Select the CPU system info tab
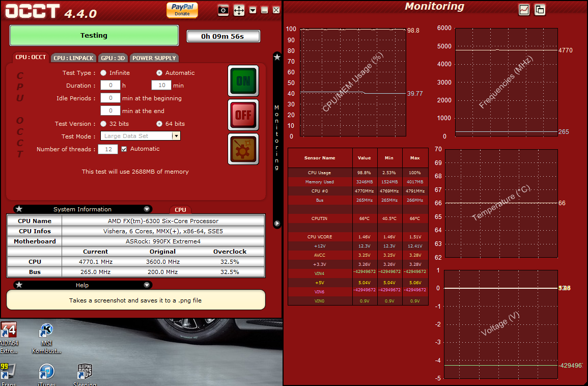 [180, 210]
